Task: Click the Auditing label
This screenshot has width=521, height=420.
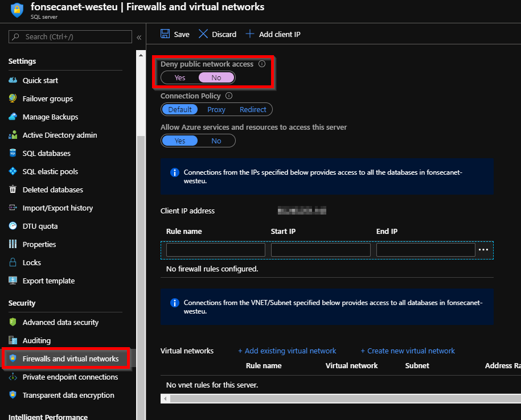Action: tap(36, 340)
